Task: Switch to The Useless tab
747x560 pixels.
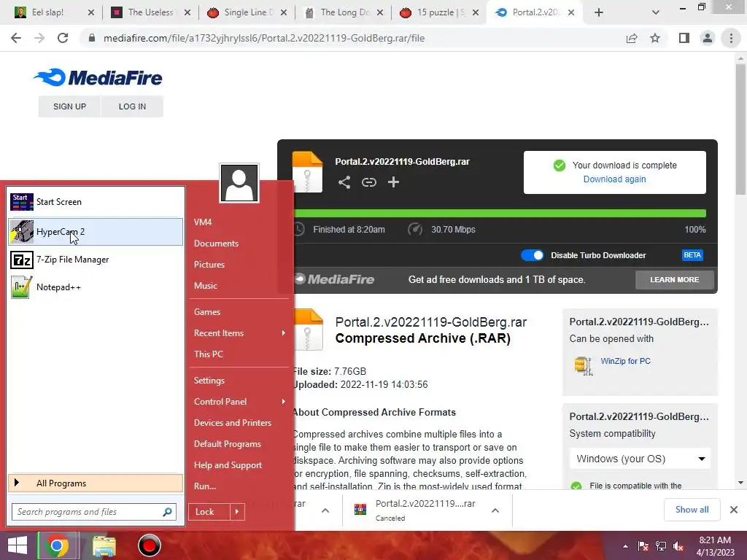Action: (x=150, y=12)
